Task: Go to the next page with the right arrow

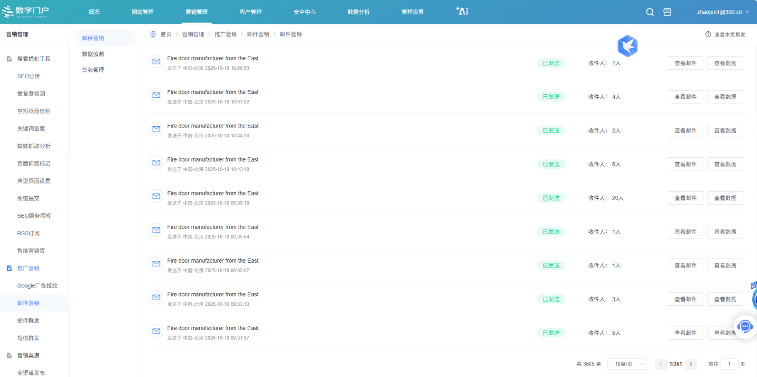Action: pyautogui.click(x=691, y=364)
